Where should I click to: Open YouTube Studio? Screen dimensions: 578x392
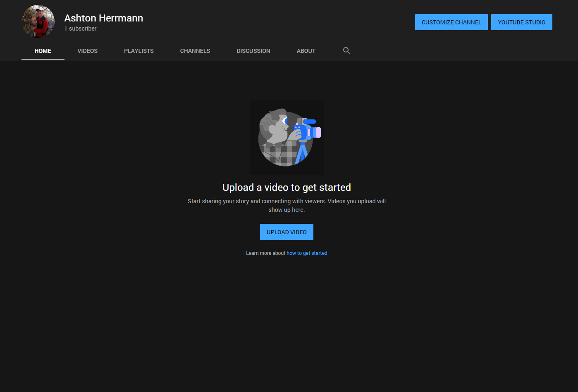[x=522, y=22]
